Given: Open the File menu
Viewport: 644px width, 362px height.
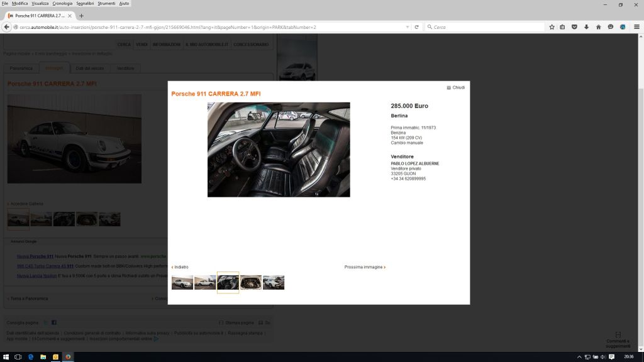Looking at the screenshot, I should (5, 3).
